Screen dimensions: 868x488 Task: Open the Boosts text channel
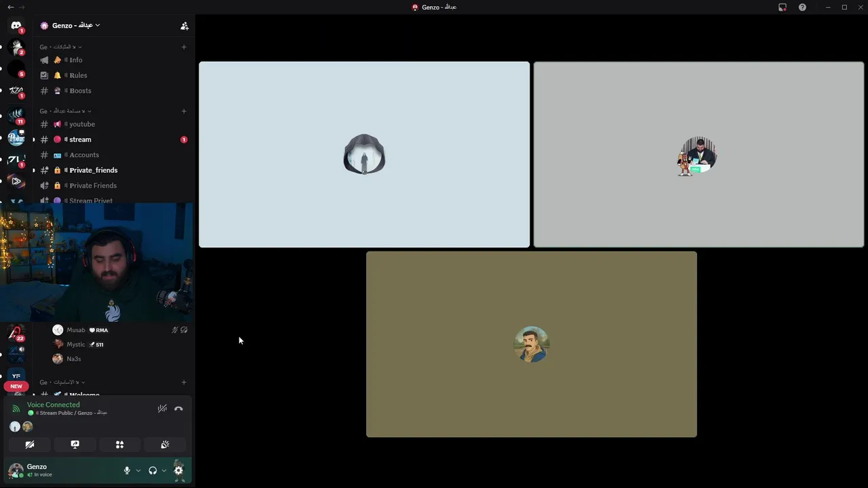(x=113, y=91)
